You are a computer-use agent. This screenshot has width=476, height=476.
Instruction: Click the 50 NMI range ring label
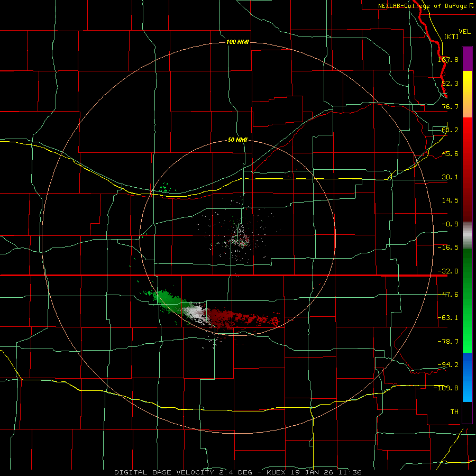(237, 140)
